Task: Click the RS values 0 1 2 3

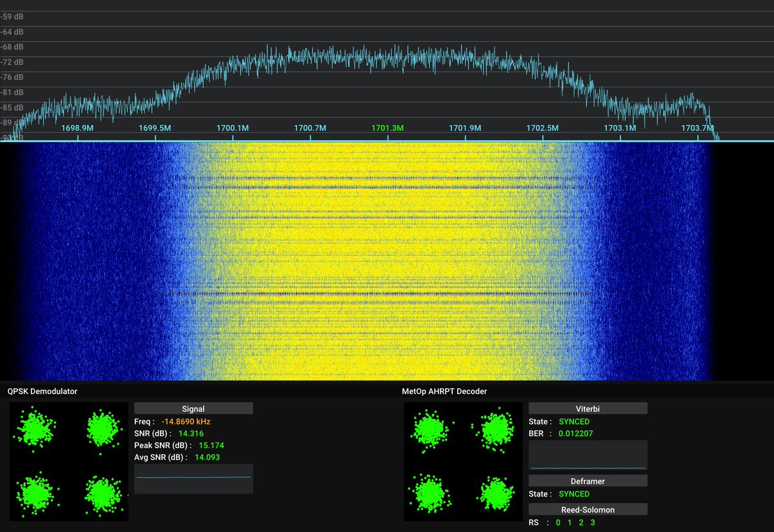Action: tap(575, 522)
